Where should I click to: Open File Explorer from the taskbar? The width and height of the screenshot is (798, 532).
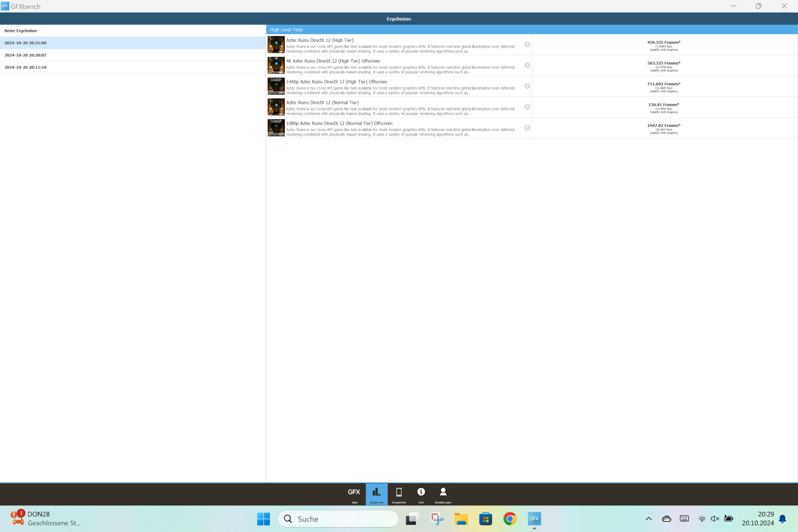click(461, 519)
